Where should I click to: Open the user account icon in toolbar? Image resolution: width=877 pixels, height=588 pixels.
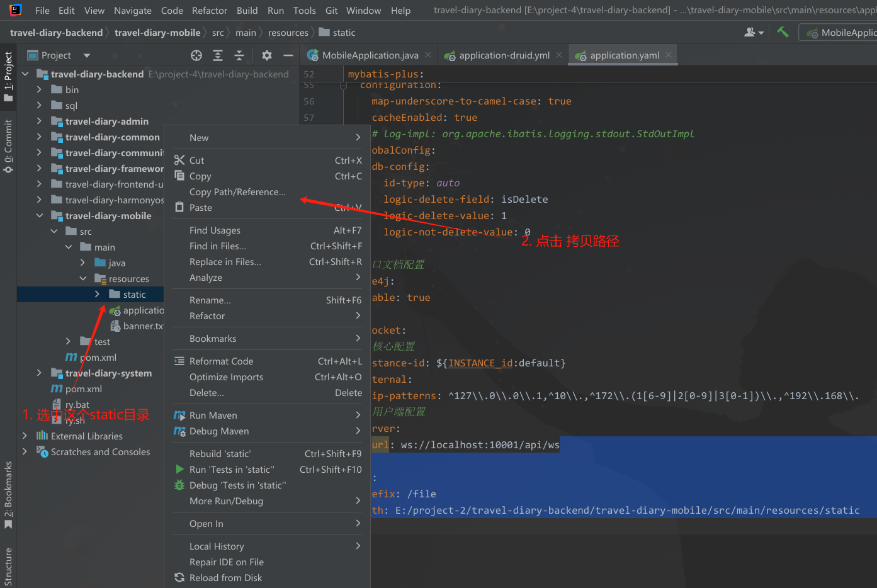point(754,32)
